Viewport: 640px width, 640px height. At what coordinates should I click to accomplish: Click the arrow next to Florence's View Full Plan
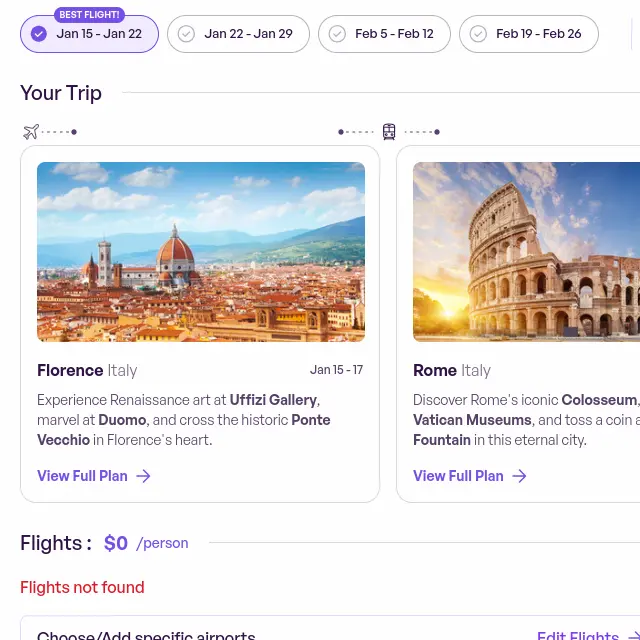coord(143,476)
